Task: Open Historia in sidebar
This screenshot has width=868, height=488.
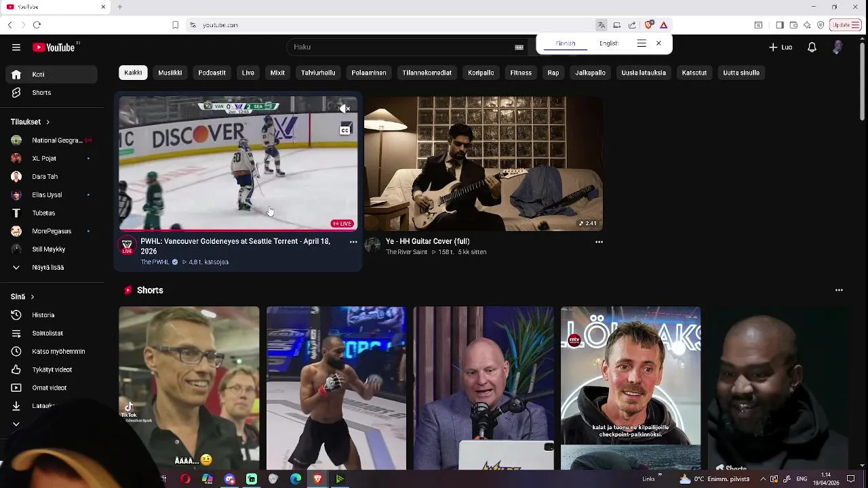Action: [x=52, y=315]
